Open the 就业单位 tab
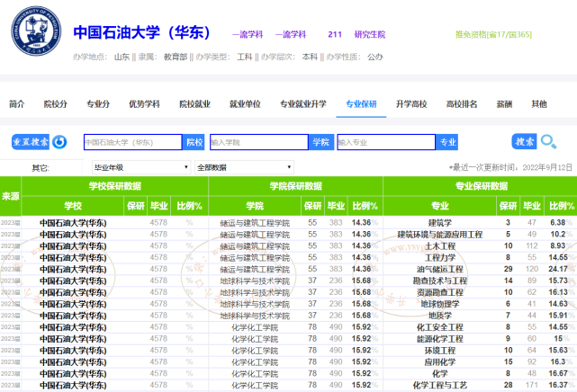The height and width of the screenshot is (392, 577). tap(245, 104)
